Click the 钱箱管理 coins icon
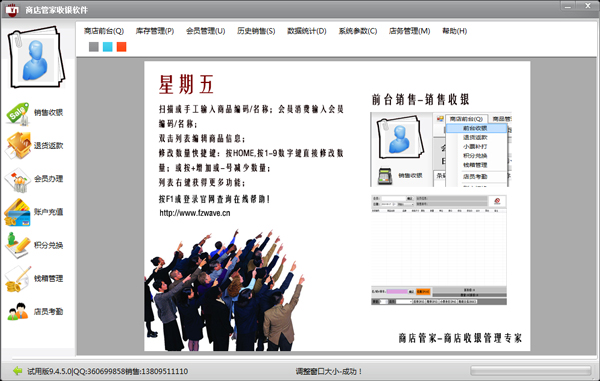 [x=18, y=278]
